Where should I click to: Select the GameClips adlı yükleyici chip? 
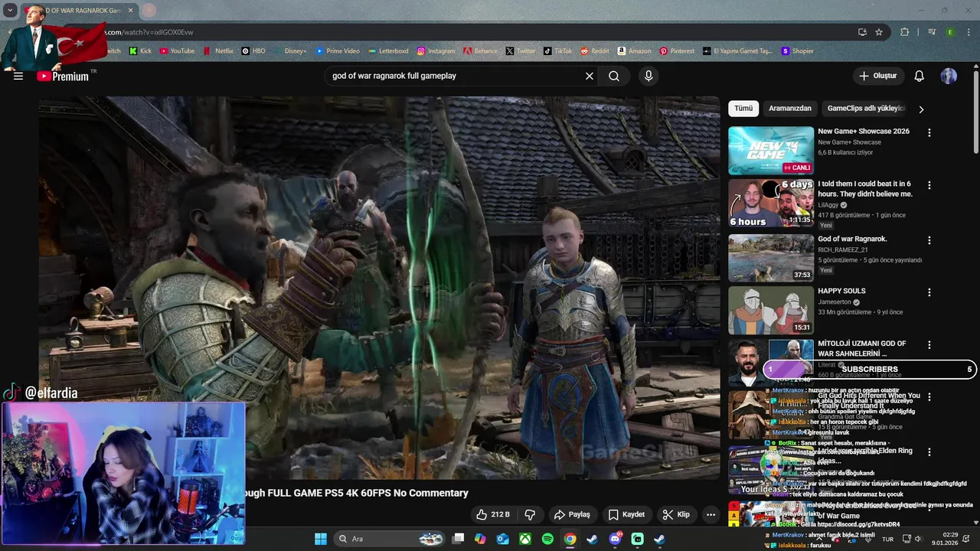click(x=865, y=108)
